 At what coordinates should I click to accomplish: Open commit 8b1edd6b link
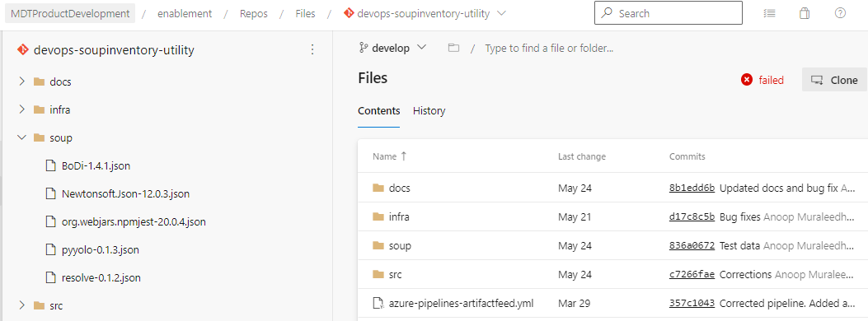[692, 188]
